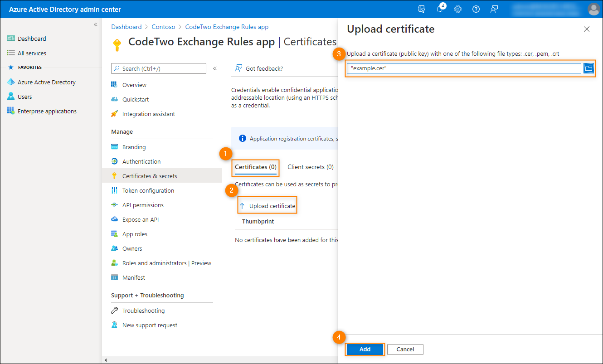Open the user account avatar
Image resolution: width=603 pixels, height=364 pixels.
click(x=593, y=9)
